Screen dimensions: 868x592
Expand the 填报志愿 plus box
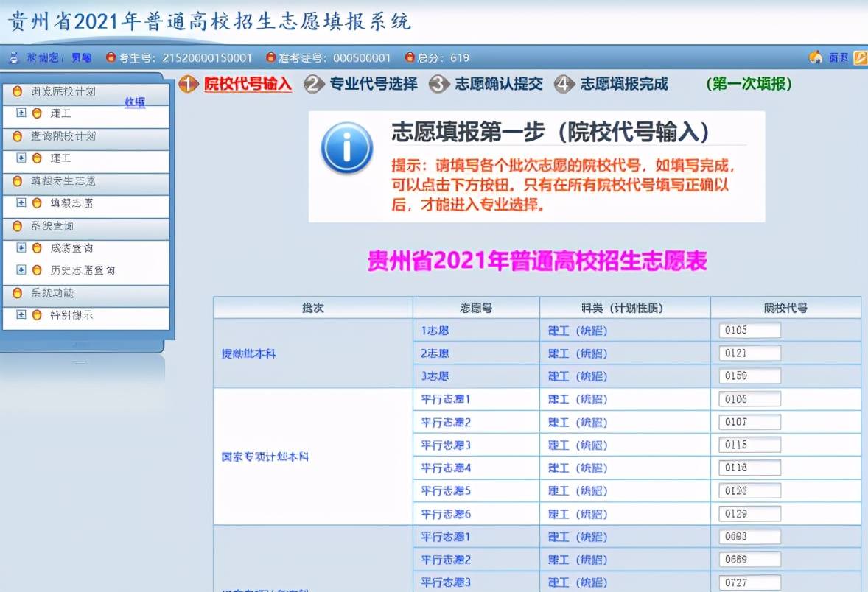(21, 203)
